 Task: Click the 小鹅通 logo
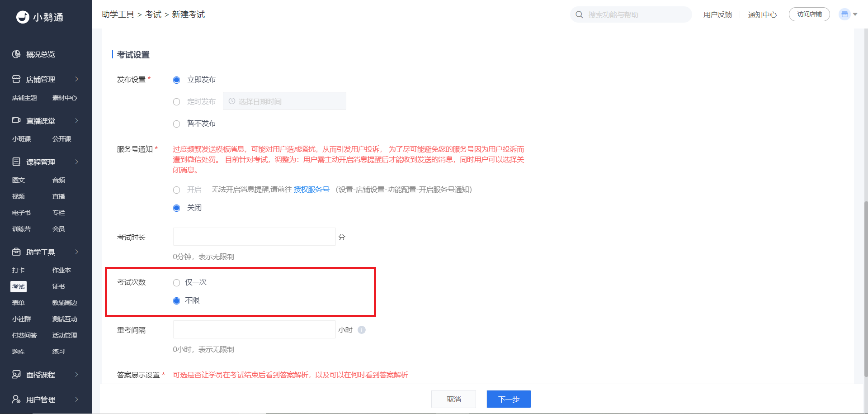point(40,17)
